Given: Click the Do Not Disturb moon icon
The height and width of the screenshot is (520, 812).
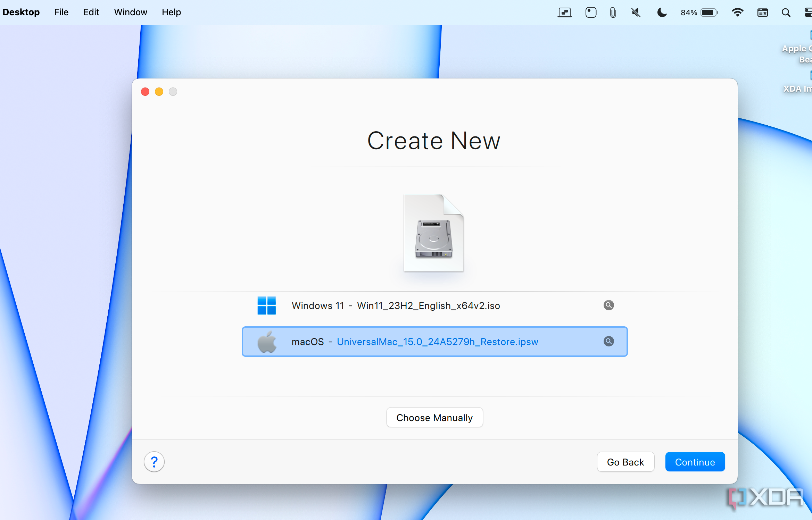Looking at the screenshot, I should tap(661, 12).
